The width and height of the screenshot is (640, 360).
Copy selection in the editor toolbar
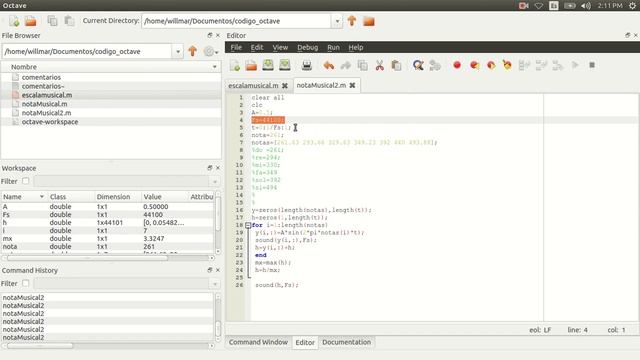pos(362,65)
